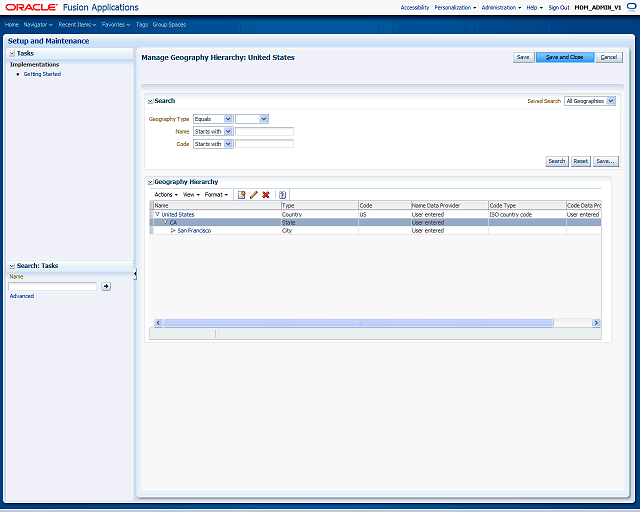Click the Reset button
The image size is (640, 512).
[x=580, y=161]
